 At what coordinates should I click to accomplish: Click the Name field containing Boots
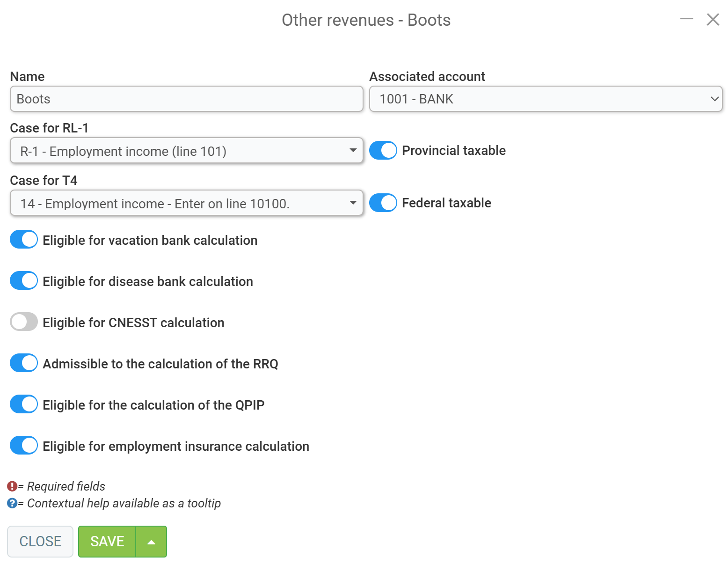187,99
